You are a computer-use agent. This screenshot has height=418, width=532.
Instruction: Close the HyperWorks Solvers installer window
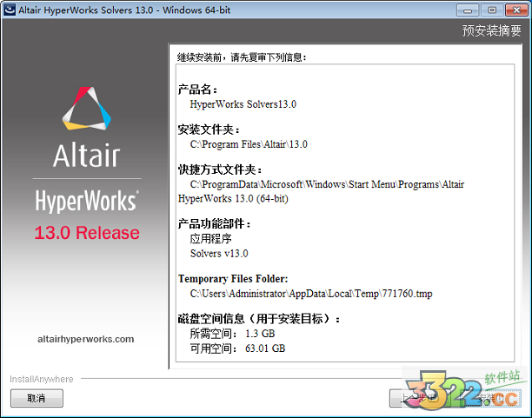pos(516,10)
